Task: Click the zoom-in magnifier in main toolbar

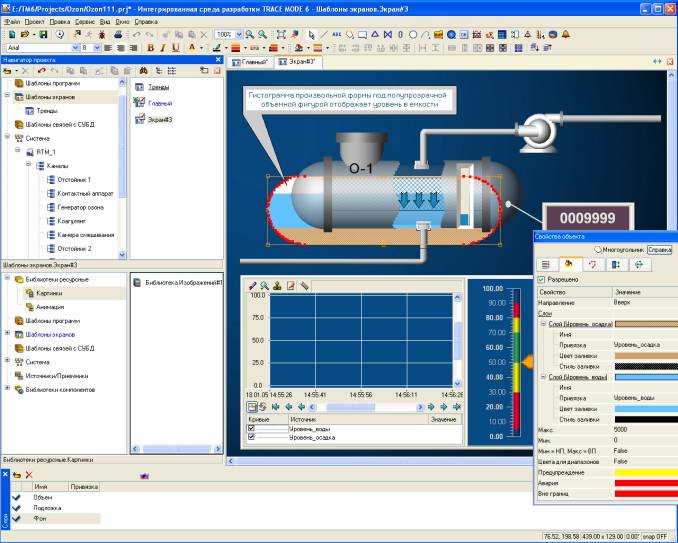Action: pyautogui.click(x=250, y=34)
